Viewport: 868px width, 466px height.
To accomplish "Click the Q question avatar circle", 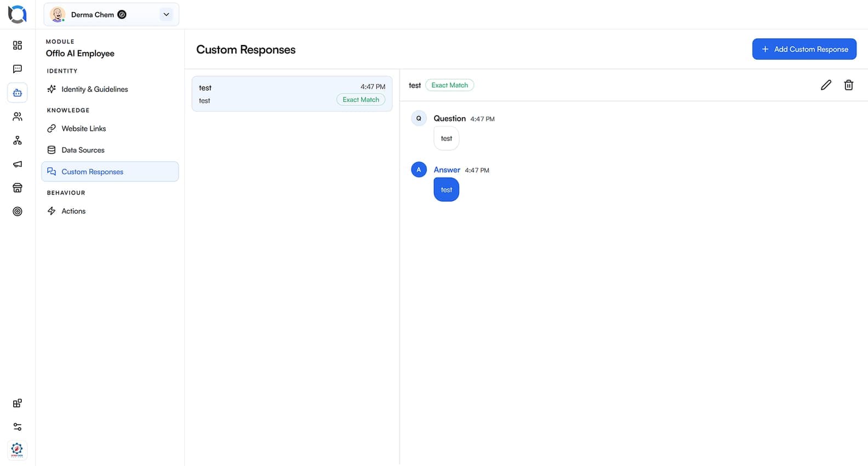I will click(x=419, y=118).
